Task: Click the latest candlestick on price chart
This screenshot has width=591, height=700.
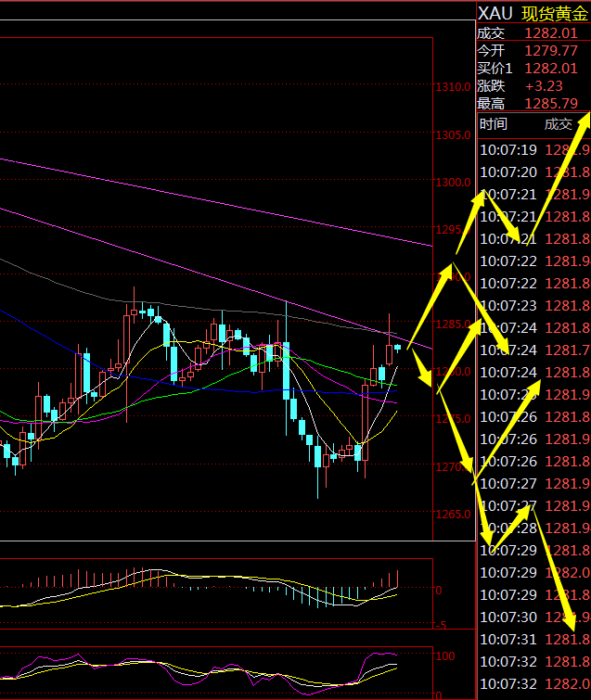Action: click(398, 347)
